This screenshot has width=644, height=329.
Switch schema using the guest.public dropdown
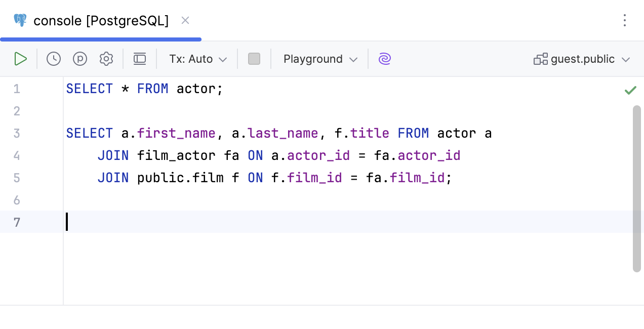(x=582, y=58)
